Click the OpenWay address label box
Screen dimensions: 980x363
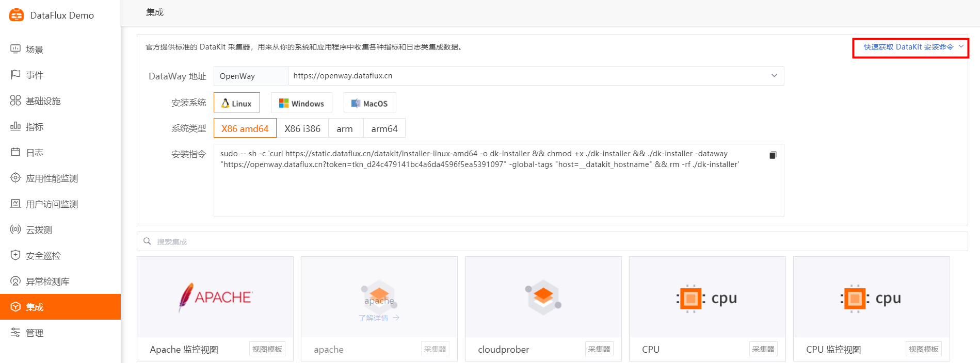coord(251,76)
